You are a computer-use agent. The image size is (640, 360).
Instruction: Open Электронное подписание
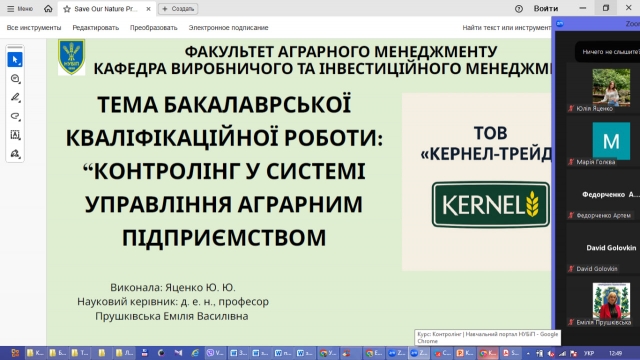[x=228, y=28]
